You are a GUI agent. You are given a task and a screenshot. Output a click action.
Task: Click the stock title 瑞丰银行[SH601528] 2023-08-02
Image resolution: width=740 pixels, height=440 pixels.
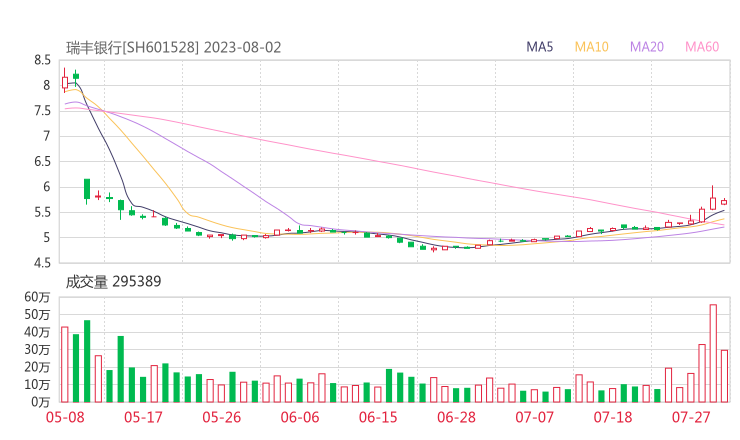click(174, 48)
